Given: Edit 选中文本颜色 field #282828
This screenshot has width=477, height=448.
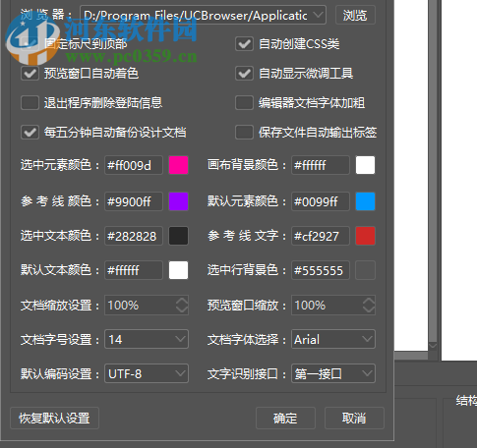Looking at the screenshot, I should [x=134, y=236].
